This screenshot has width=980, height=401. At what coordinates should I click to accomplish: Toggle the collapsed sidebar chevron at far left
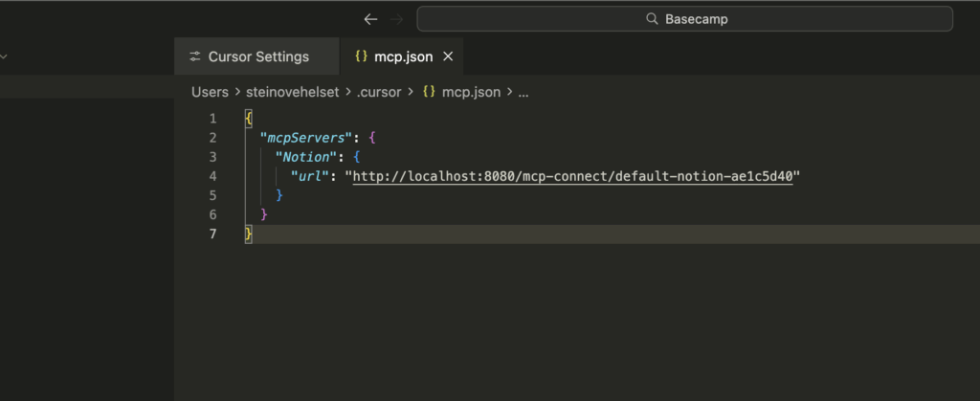click(4, 56)
